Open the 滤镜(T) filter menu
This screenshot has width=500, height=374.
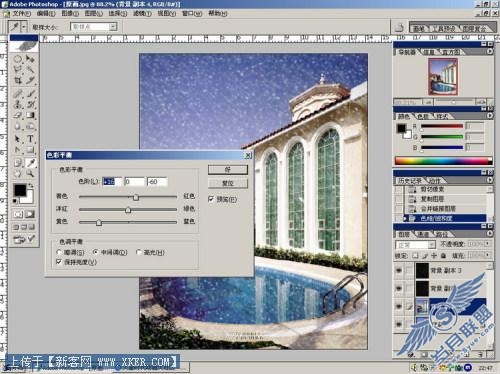(142, 14)
